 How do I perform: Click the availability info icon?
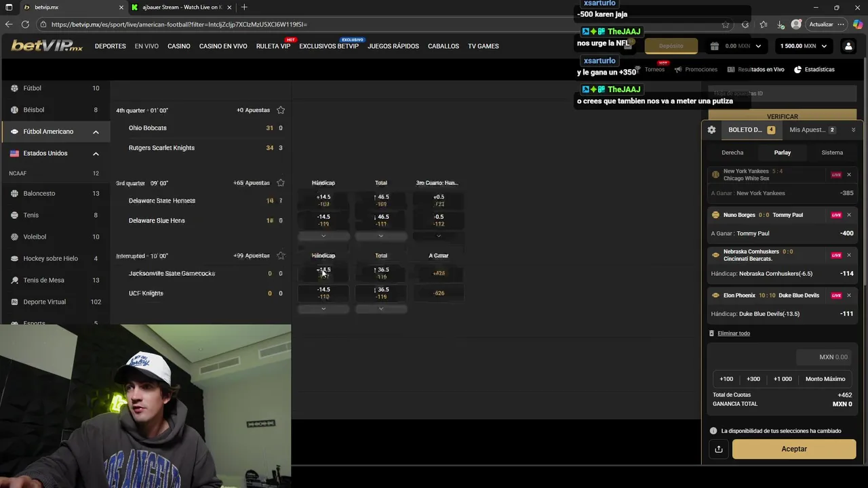pyautogui.click(x=713, y=431)
